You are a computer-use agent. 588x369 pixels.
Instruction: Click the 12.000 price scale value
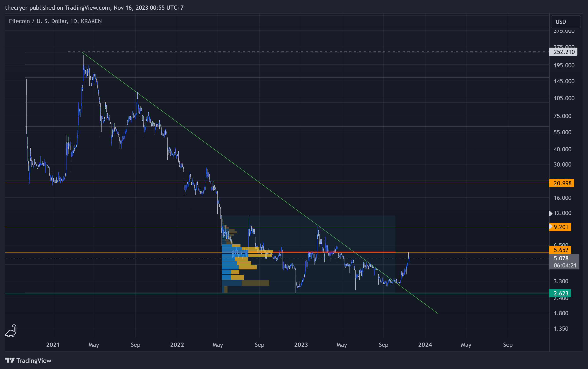[x=562, y=213]
